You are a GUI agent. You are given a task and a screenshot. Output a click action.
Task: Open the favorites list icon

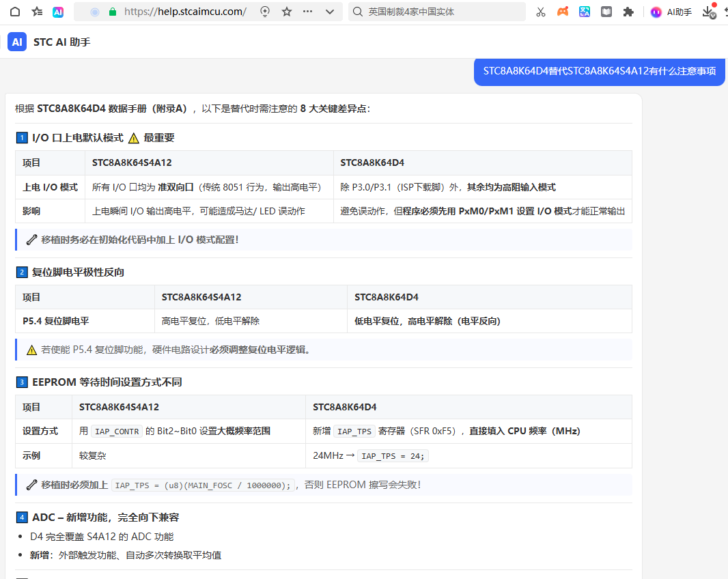tap(37, 12)
